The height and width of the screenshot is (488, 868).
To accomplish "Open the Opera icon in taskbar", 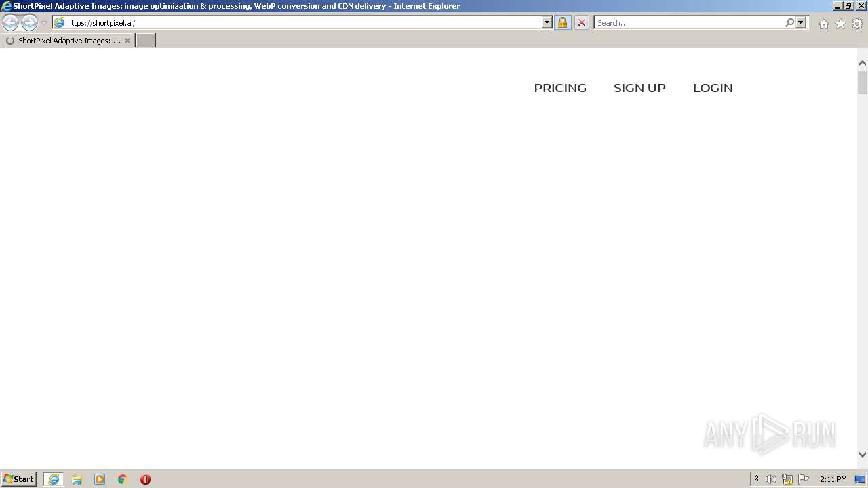I will 145,479.
